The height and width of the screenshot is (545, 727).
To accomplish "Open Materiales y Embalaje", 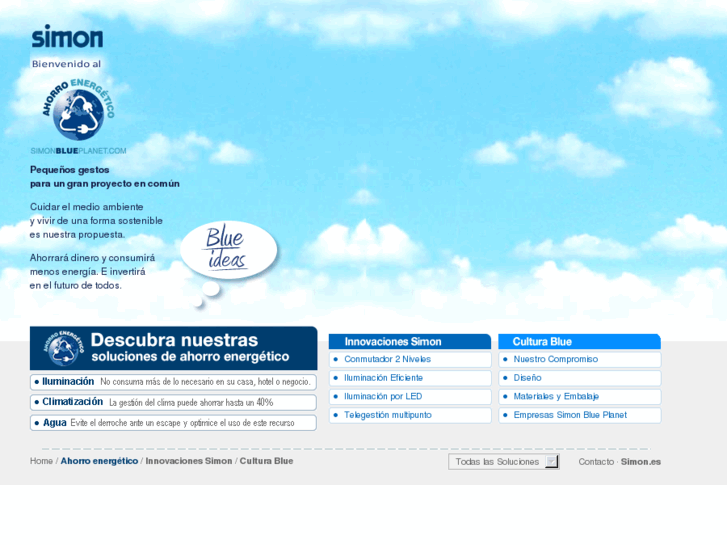I will pyautogui.click(x=580, y=397).
